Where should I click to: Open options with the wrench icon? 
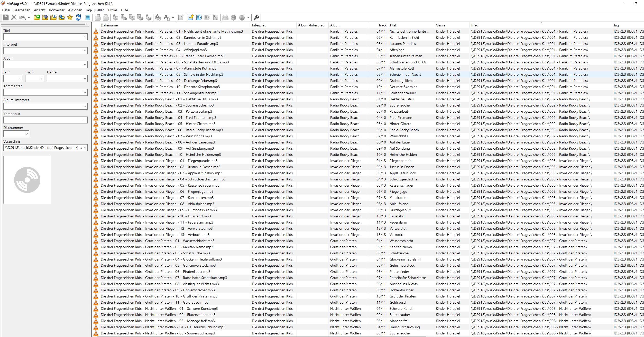coord(256,17)
